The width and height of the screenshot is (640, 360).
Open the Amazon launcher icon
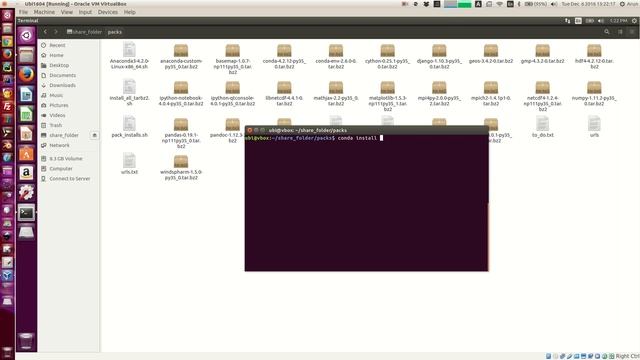tap(27, 173)
